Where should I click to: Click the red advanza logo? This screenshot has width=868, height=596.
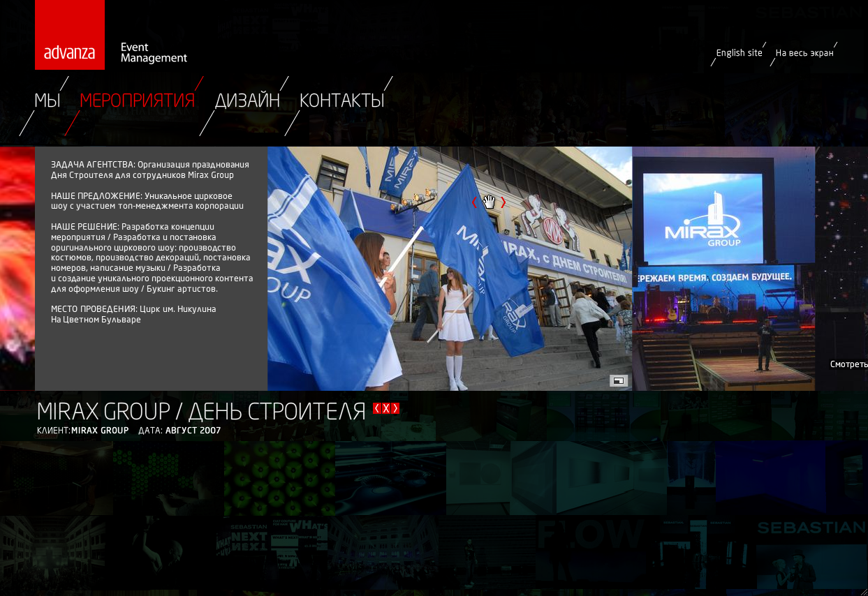click(x=70, y=35)
